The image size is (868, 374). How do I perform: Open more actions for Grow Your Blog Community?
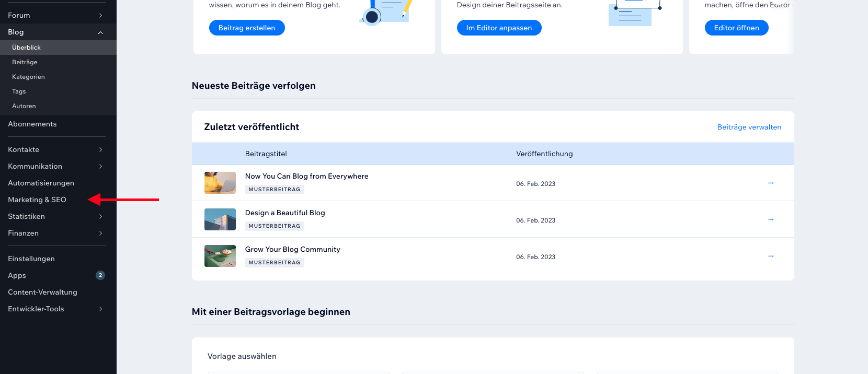(x=771, y=256)
